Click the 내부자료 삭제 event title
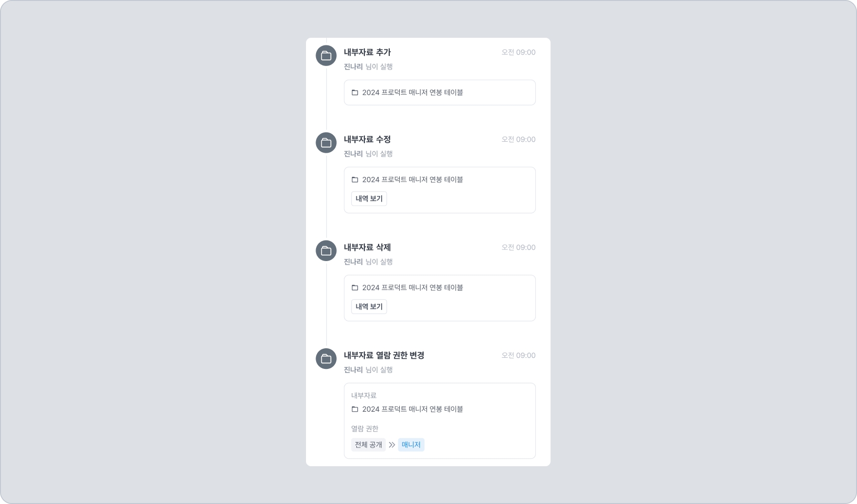Viewport: 857px width, 504px height. coord(368,247)
